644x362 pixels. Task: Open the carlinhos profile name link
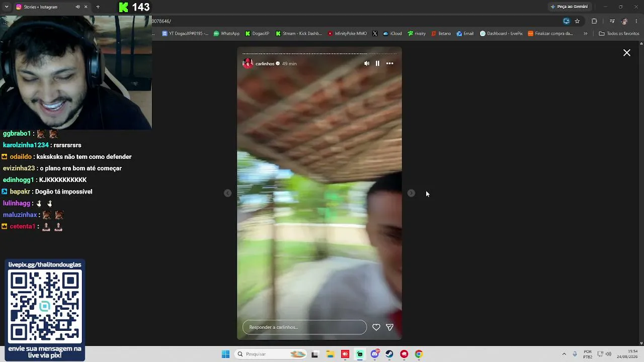265,64
